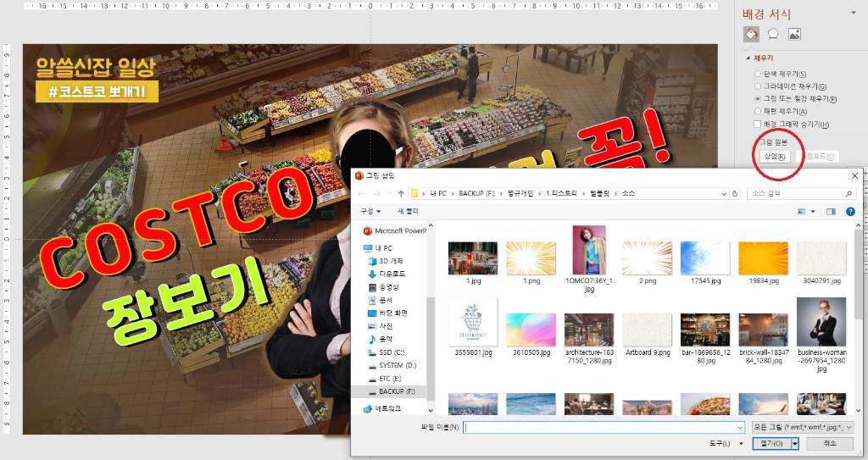The height and width of the screenshot is (460, 868).
Task: Open the 구성 menu
Action: click(x=370, y=212)
